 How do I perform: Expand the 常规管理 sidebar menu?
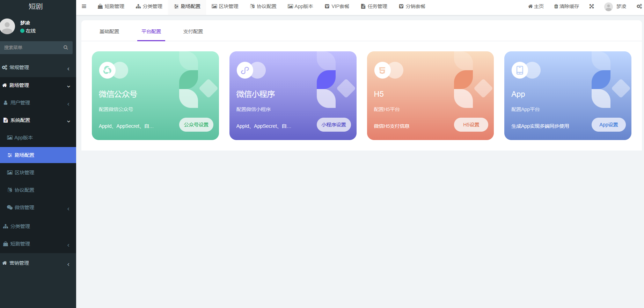click(35, 67)
